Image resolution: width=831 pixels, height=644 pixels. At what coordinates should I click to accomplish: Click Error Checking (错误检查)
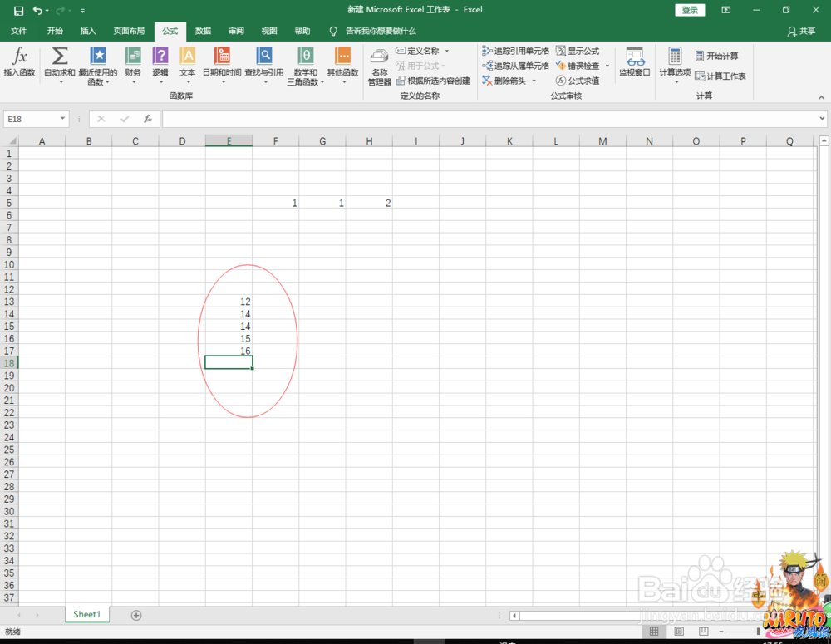point(578,66)
